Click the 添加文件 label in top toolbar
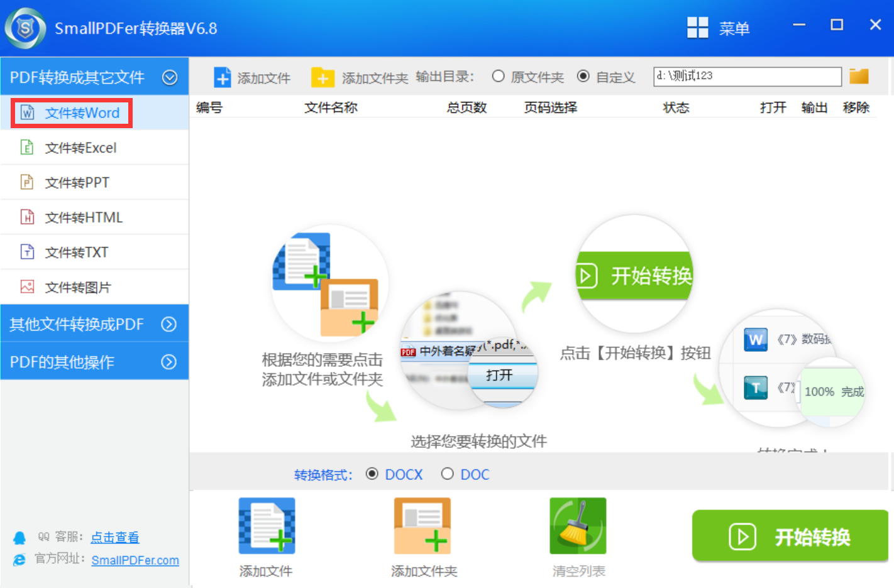 264,79
